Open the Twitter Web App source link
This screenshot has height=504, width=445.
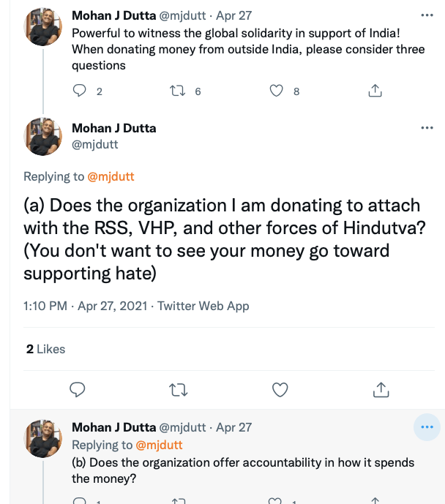[x=203, y=306]
